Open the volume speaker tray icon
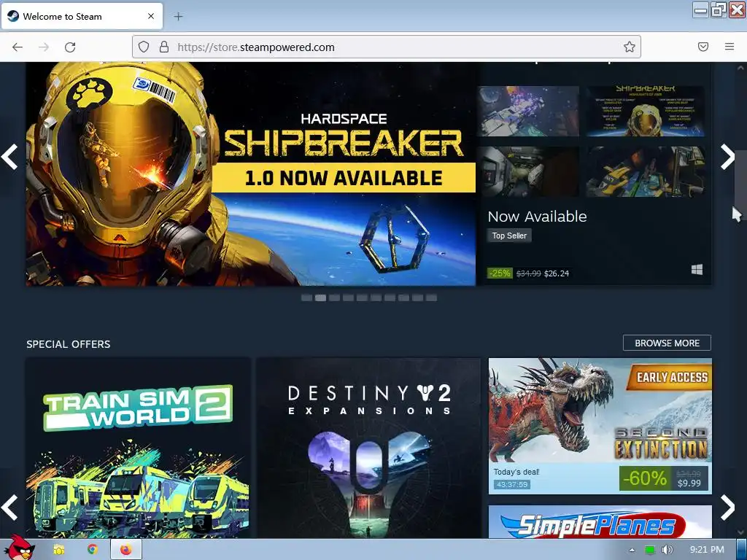Image resolution: width=747 pixels, height=560 pixels. click(x=667, y=550)
